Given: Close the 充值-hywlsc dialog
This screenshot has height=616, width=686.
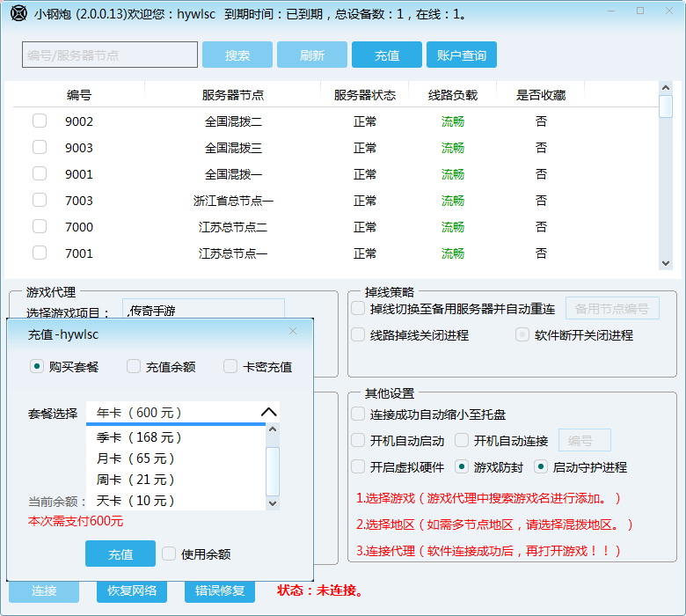Looking at the screenshot, I should 293,332.
